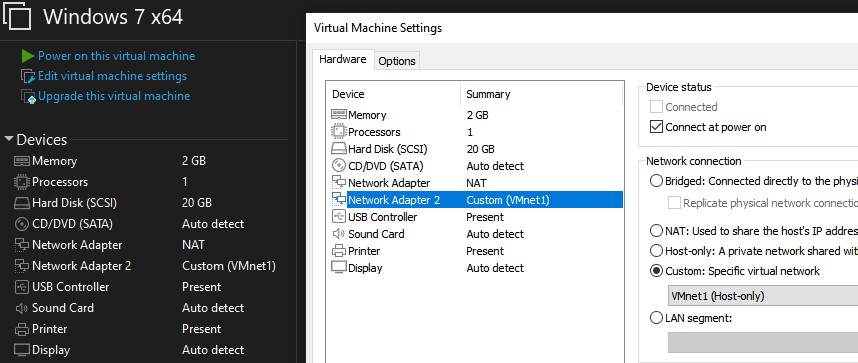Click Hard Disk icon in left Devices panel
The width and height of the screenshot is (858, 363).
click(22, 203)
